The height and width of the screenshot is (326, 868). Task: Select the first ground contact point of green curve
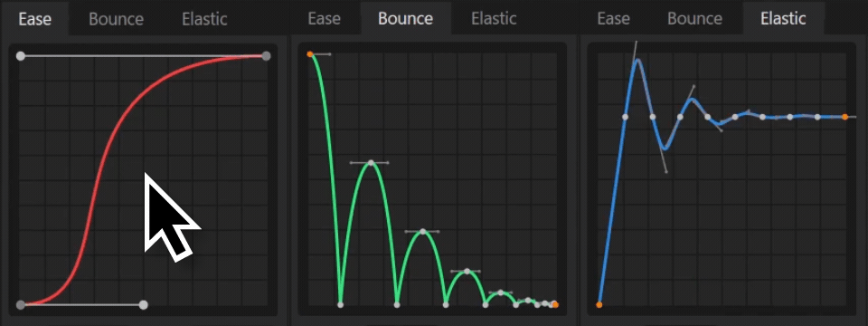[341, 304]
